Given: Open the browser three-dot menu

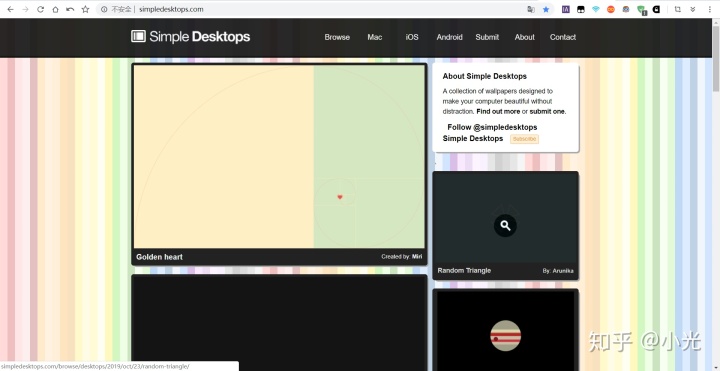Looking at the screenshot, I should click(710, 9).
